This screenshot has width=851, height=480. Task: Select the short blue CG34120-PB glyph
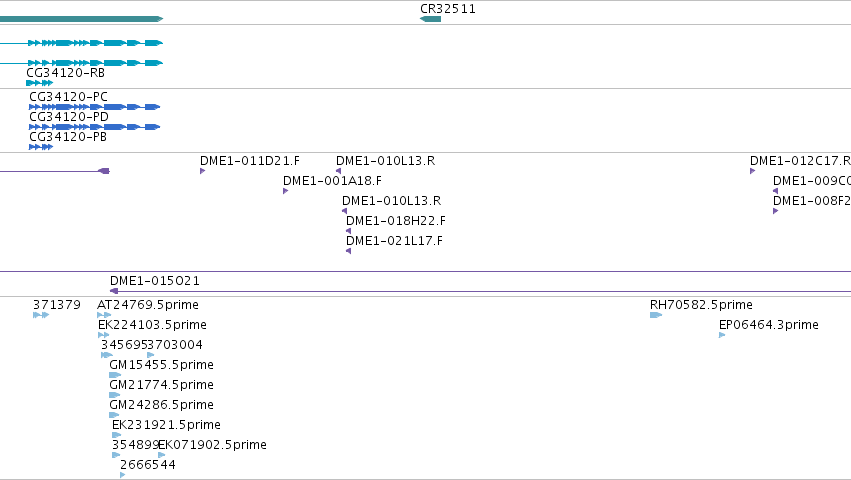(41, 147)
